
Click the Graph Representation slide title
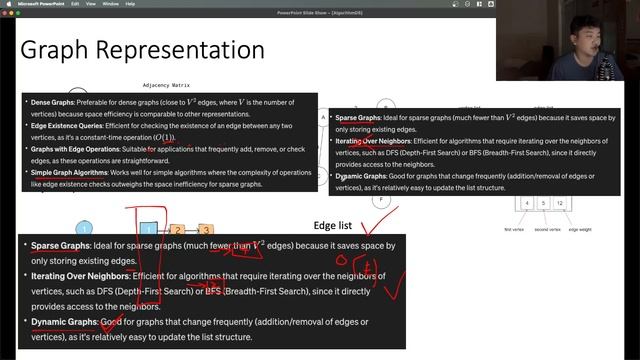(142, 50)
